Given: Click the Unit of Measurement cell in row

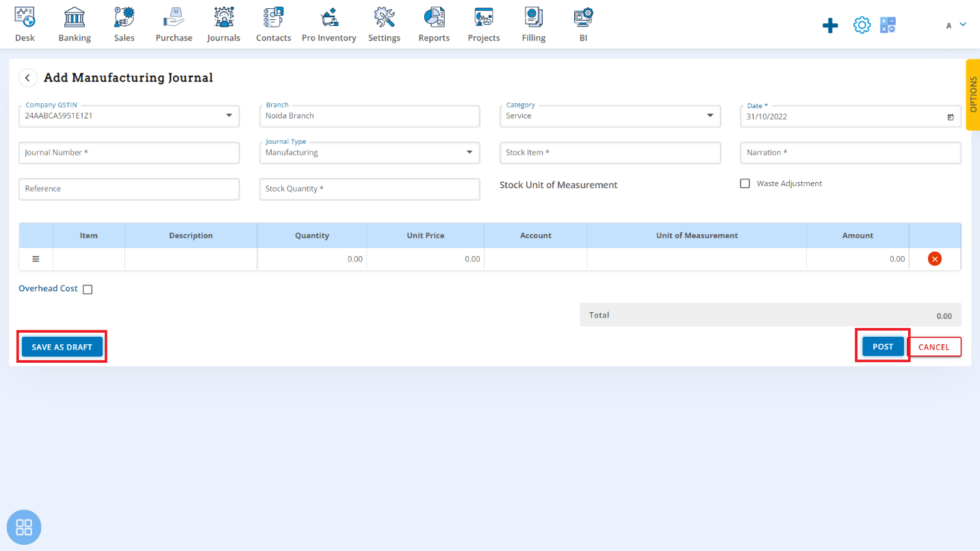Looking at the screenshot, I should click(697, 259).
